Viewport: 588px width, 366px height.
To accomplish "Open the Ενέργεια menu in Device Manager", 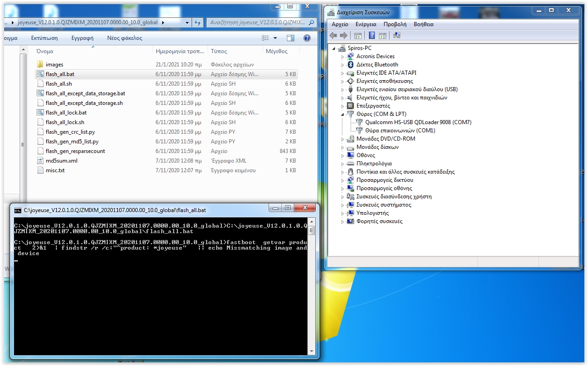I will (x=366, y=24).
